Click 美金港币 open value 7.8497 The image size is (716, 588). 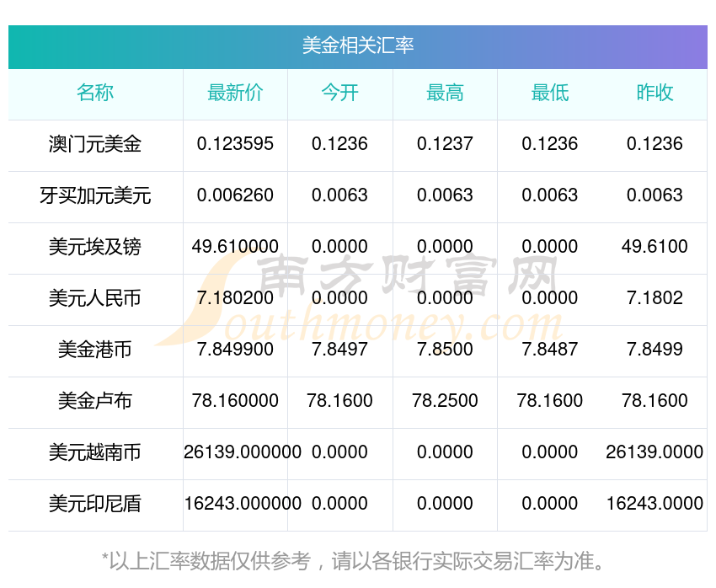coord(339,350)
